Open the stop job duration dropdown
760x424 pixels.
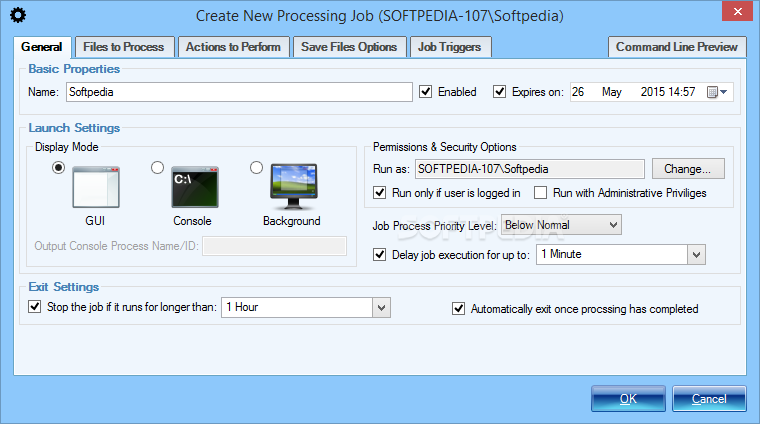point(380,308)
